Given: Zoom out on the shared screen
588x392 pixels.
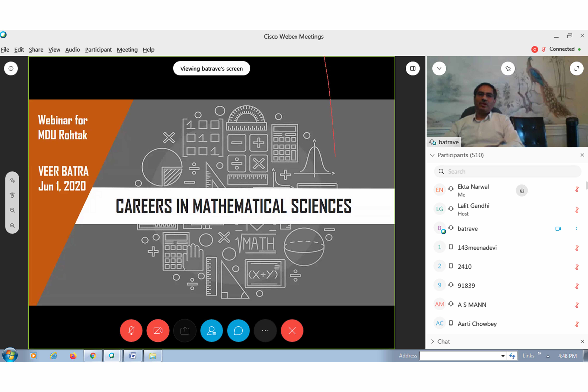Looking at the screenshot, I should coord(12,225).
